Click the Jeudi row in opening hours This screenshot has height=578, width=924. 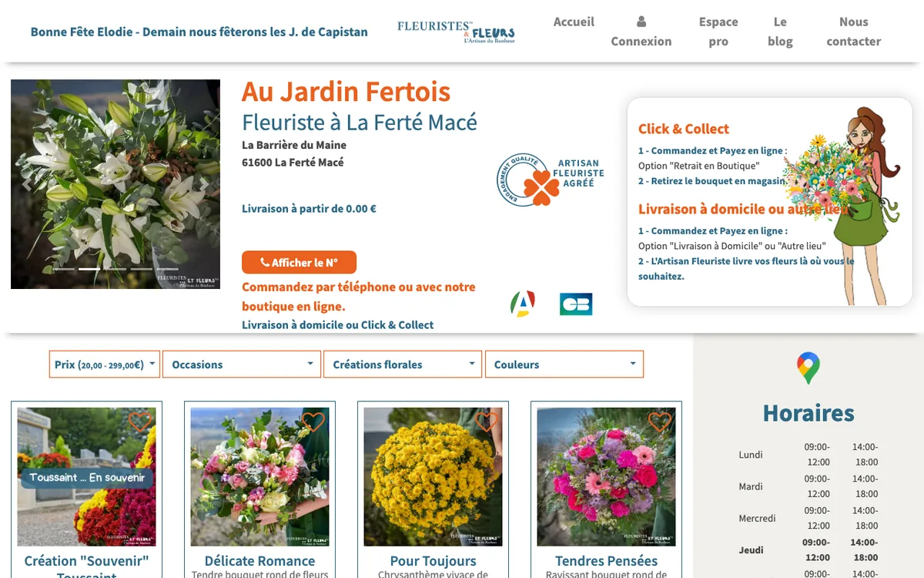[x=808, y=549]
